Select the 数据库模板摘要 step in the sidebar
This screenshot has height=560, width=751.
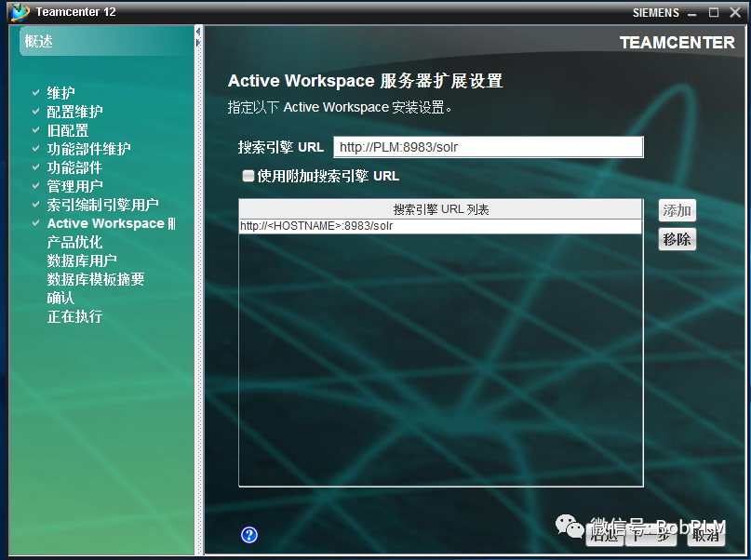[x=96, y=279]
